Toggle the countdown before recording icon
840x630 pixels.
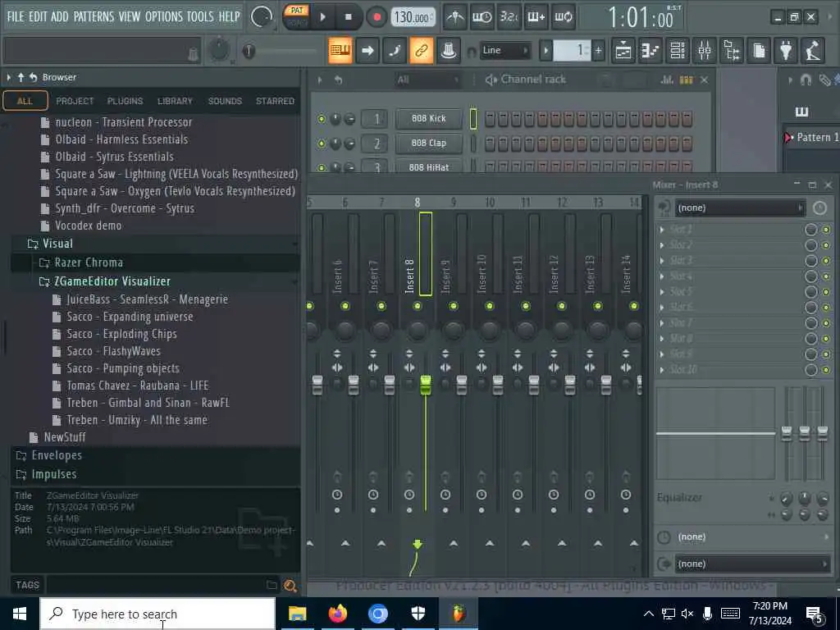(509, 17)
